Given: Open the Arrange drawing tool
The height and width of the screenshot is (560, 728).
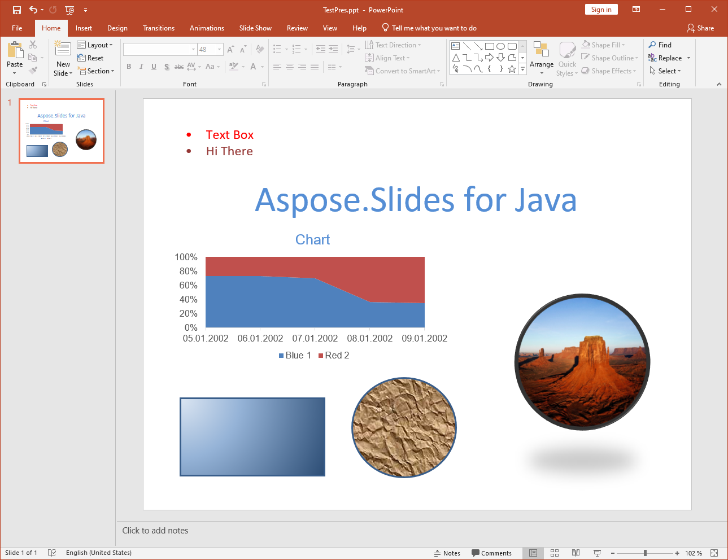Looking at the screenshot, I should pyautogui.click(x=542, y=58).
